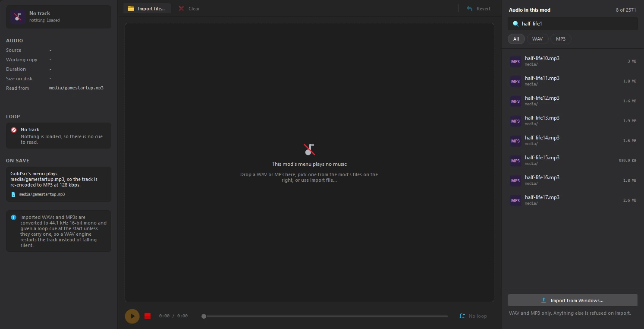Click the audio search field
The image size is (644, 329).
(x=573, y=24)
